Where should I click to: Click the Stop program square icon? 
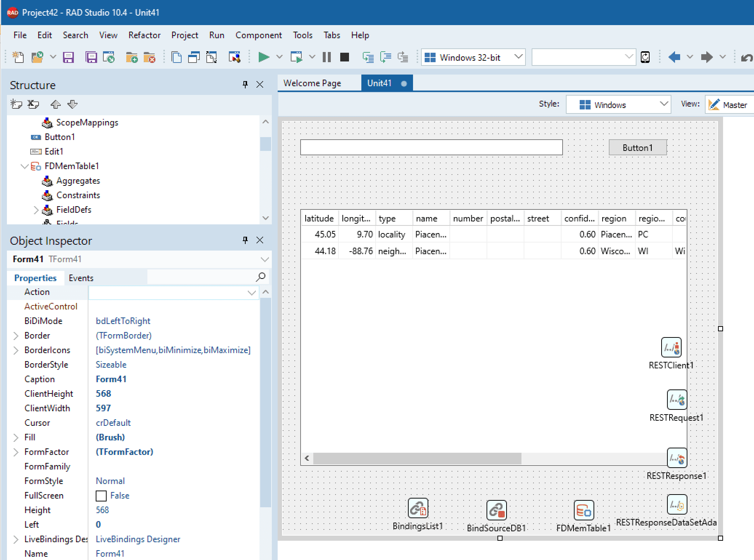pos(344,57)
